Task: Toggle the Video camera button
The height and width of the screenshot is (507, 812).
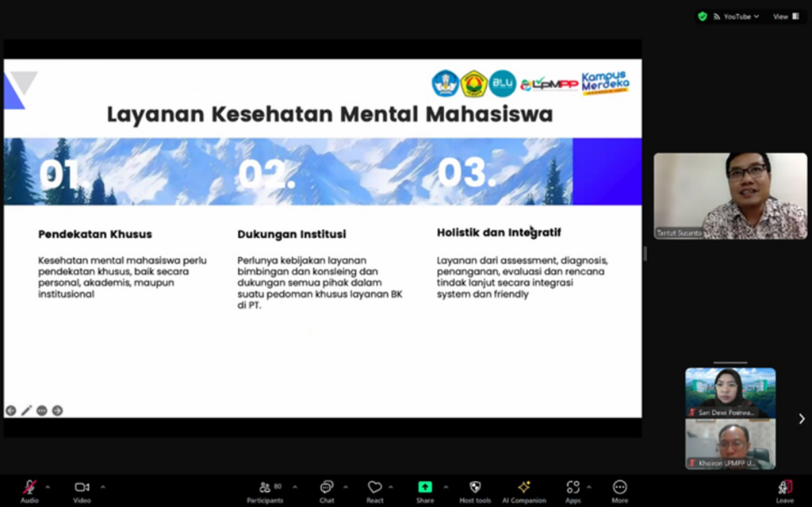Action: [x=82, y=487]
